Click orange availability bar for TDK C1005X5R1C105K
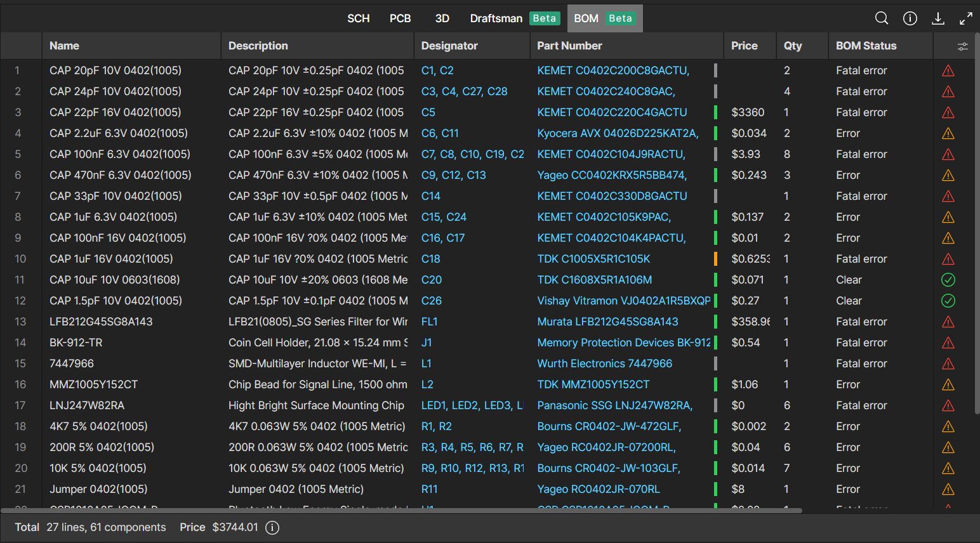980x543 pixels. pyautogui.click(x=716, y=259)
